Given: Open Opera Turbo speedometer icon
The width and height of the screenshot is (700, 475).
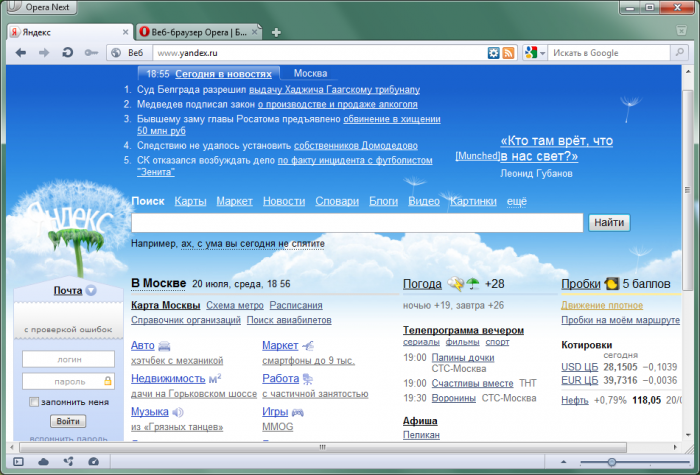Looking at the screenshot, I should 93,462.
